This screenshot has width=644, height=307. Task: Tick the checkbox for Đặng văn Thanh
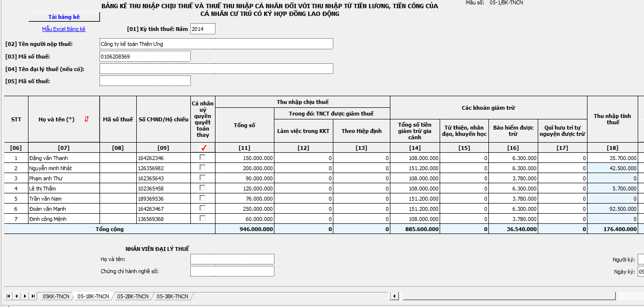click(x=202, y=158)
